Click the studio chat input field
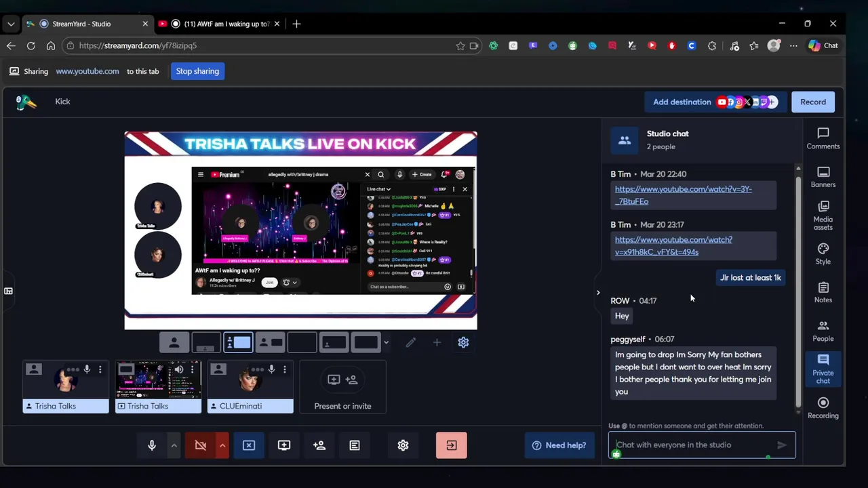868x488 pixels. coord(692,445)
